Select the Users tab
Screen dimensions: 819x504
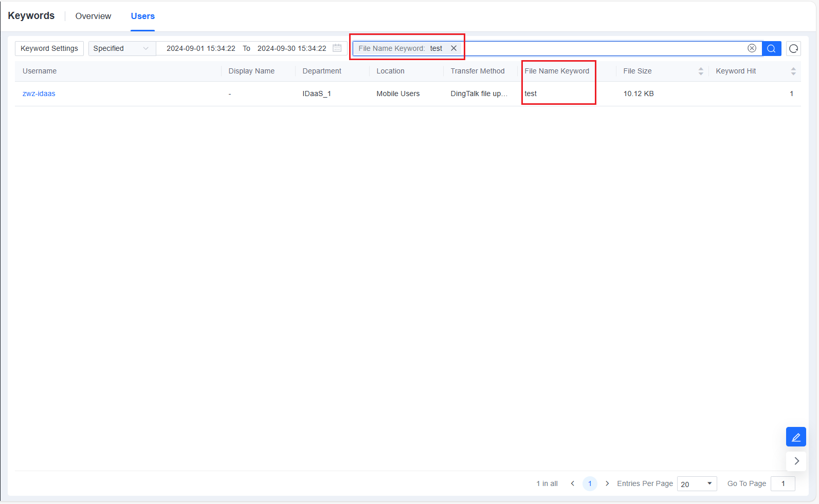coord(142,16)
